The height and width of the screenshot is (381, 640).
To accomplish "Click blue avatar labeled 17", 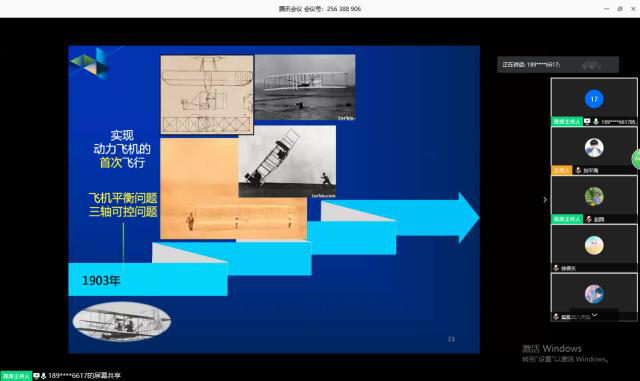I will tap(594, 99).
